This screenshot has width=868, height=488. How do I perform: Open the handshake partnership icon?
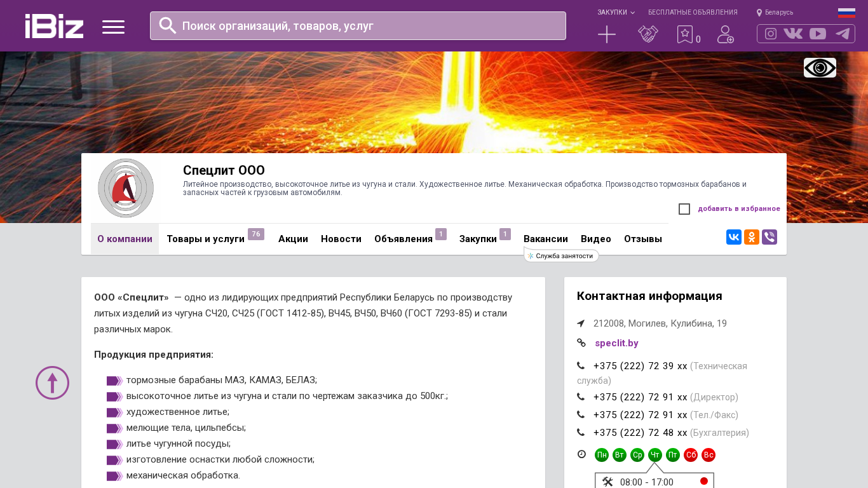(648, 34)
